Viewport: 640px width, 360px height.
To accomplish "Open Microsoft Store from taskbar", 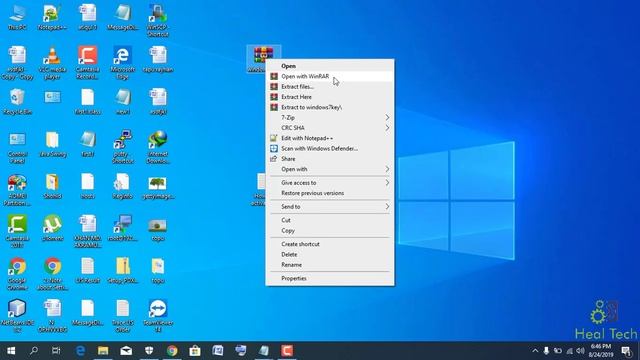I will tap(195, 351).
